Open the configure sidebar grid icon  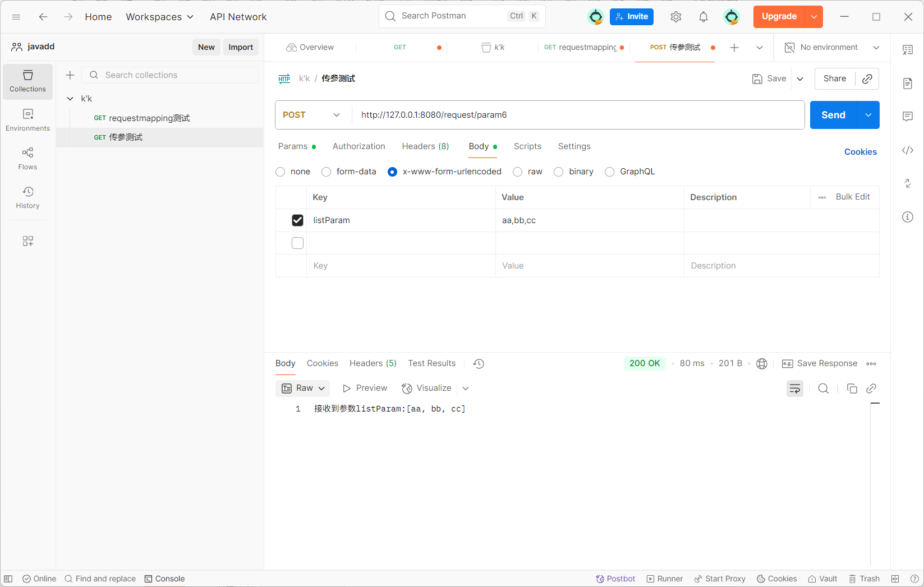(x=27, y=241)
